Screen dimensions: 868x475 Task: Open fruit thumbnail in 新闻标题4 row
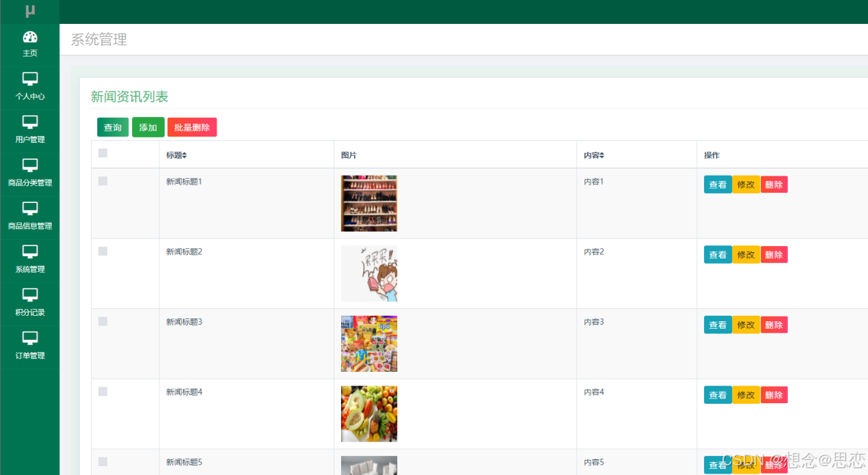[x=369, y=414]
